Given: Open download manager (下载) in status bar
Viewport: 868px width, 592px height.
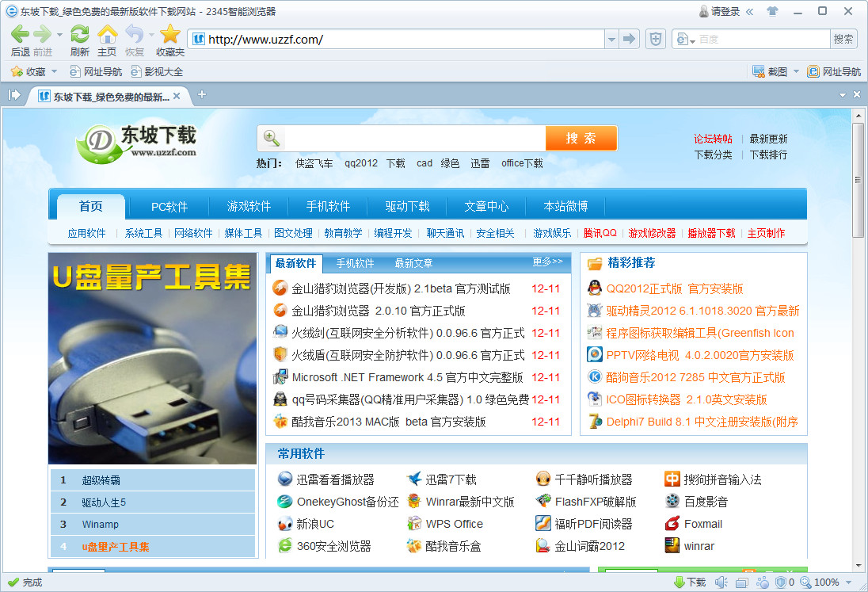Looking at the screenshot, I should (690, 582).
